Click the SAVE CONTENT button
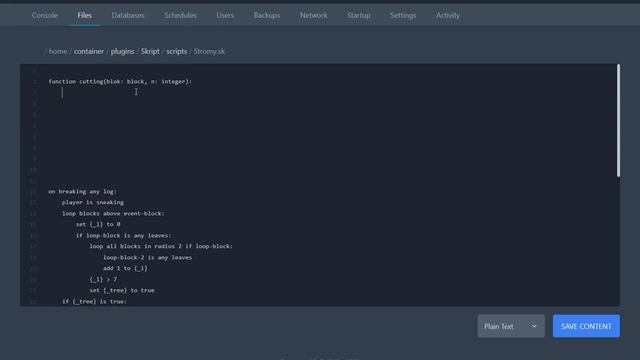This screenshot has height=360, width=640. tap(586, 326)
